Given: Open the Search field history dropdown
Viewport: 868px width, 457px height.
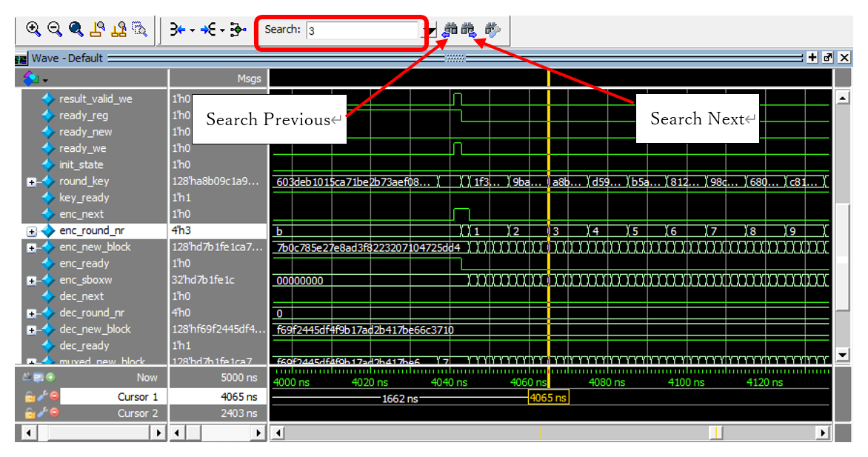Looking at the screenshot, I should tap(430, 30).
